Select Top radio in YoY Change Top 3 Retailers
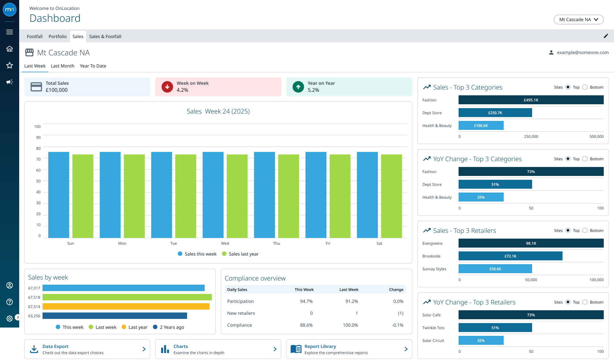This screenshot has height=364, width=614. pos(568,302)
